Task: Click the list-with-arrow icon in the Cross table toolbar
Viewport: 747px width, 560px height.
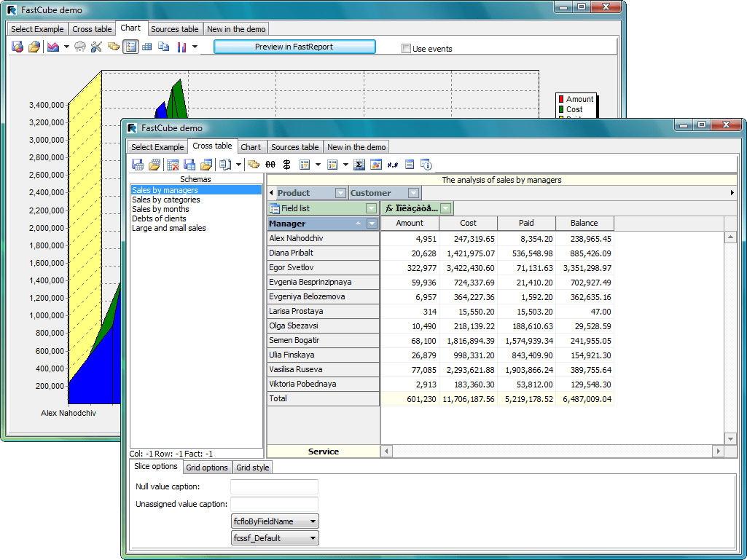Action: click(332, 165)
